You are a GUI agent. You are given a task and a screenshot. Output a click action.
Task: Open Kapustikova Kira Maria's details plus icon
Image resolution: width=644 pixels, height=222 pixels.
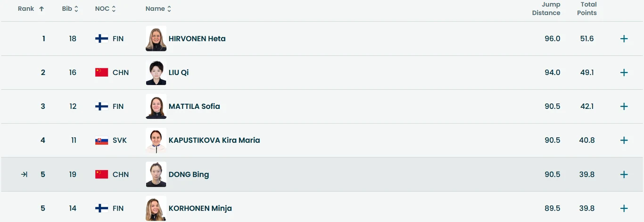click(x=624, y=140)
